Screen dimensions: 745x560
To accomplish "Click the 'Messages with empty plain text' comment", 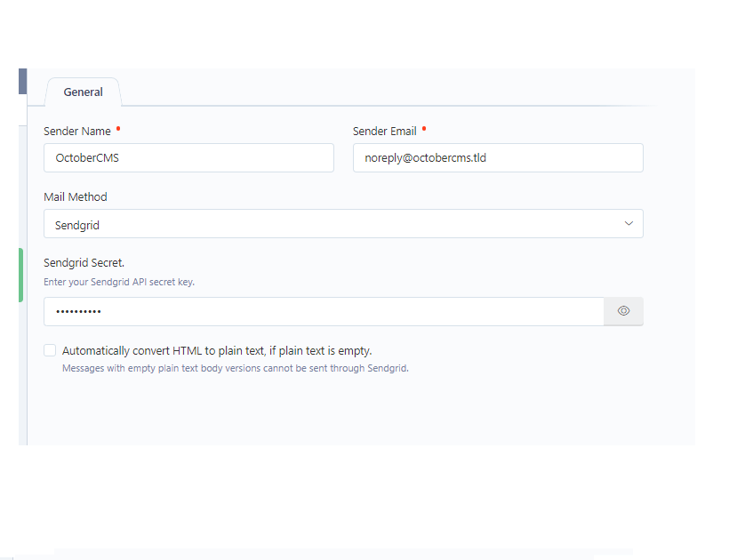I will click(236, 368).
